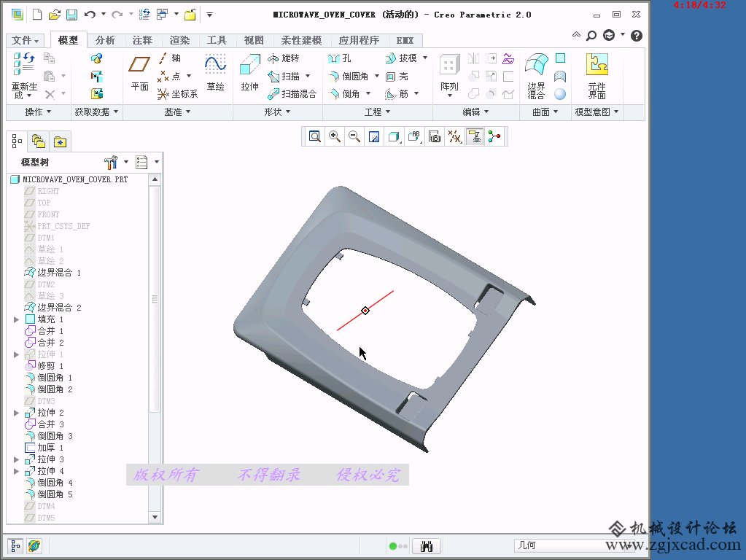Switch to the 工具 ribbon tab
This screenshot has height=560, width=746.
pos(217,40)
